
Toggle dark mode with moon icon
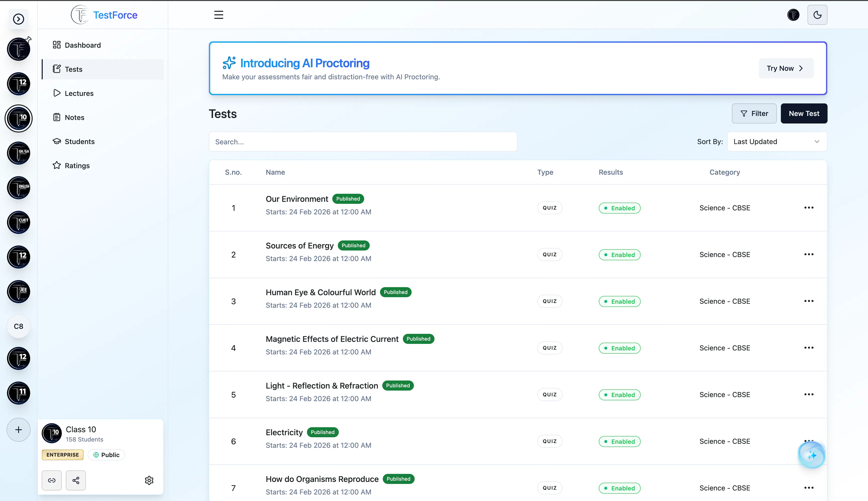[817, 15]
